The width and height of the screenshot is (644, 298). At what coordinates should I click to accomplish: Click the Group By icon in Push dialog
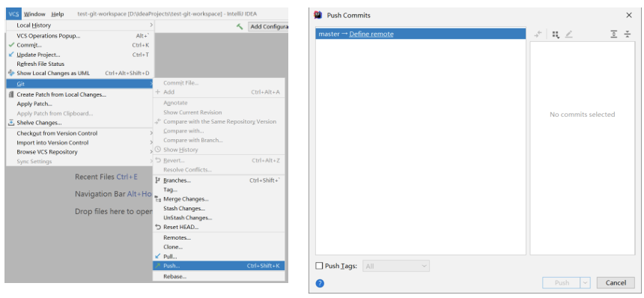coord(556,34)
